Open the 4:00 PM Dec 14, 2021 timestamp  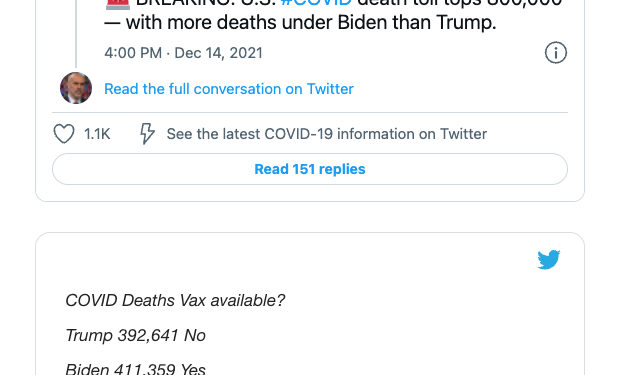[x=183, y=53]
